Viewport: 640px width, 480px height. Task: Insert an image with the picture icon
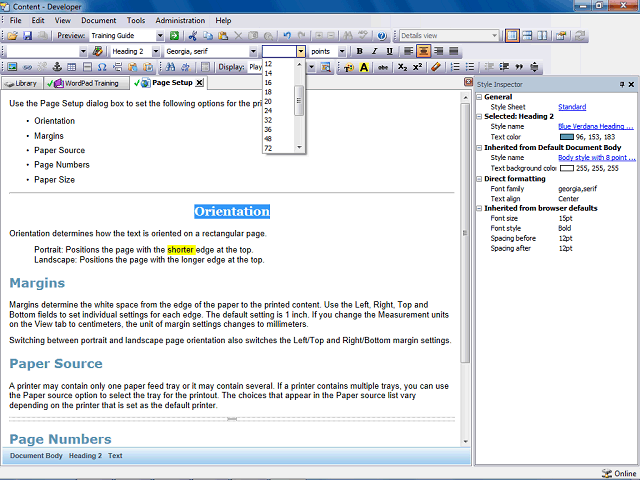pyautogui.click(x=12, y=67)
